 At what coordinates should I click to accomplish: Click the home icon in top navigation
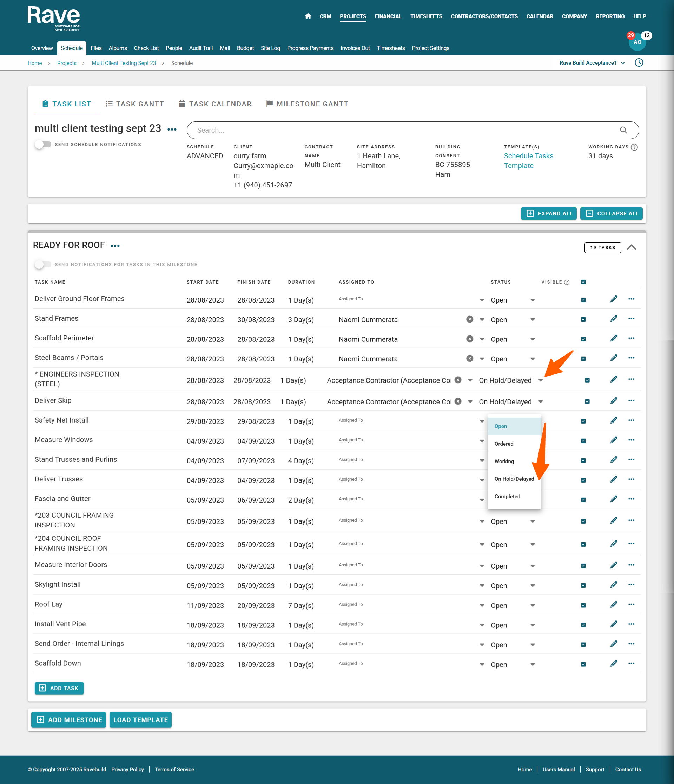pyautogui.click(x=308, y=16)
